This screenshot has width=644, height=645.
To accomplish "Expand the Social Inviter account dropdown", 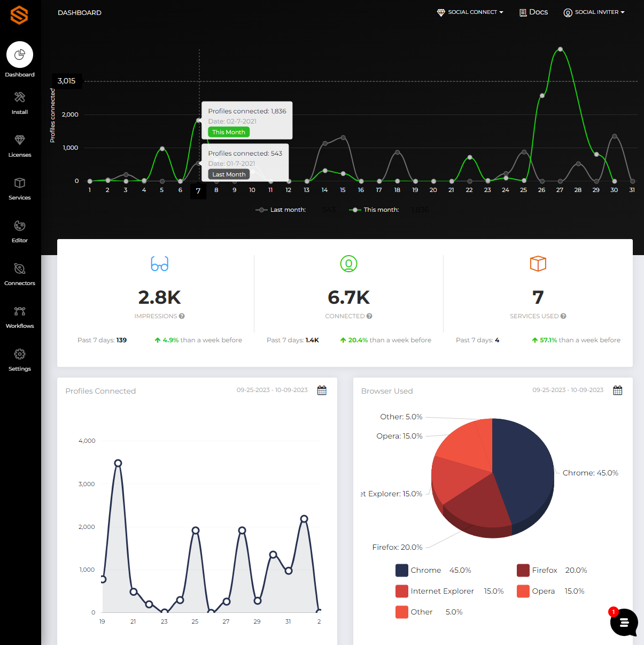I will pos(594,12).
